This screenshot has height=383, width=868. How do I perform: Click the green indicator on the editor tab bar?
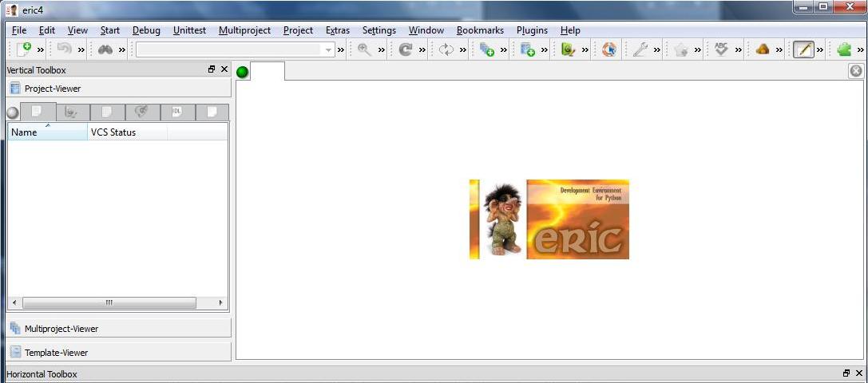click(243, 72)
